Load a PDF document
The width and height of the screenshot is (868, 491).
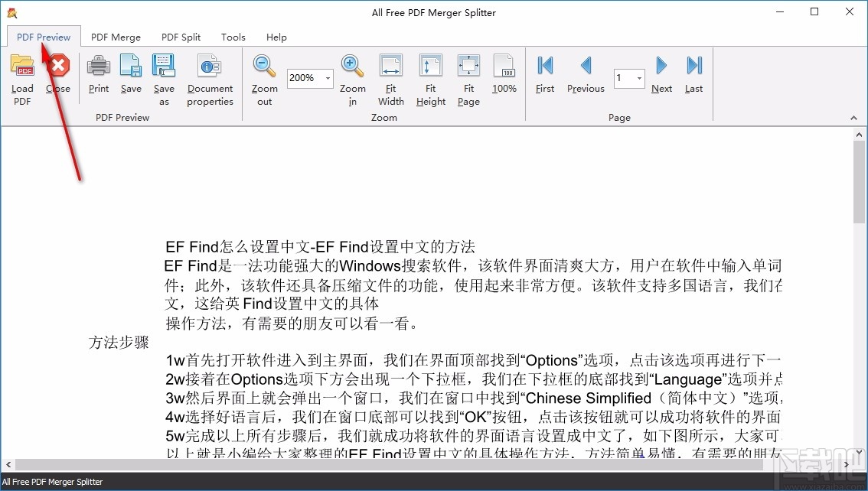[x=21, y=76]
